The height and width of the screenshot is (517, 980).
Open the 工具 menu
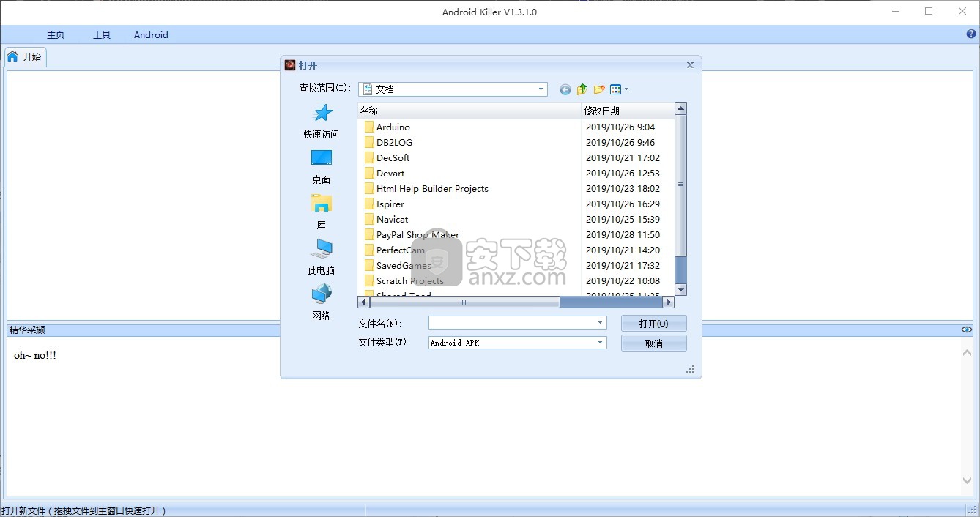(102, 34)
